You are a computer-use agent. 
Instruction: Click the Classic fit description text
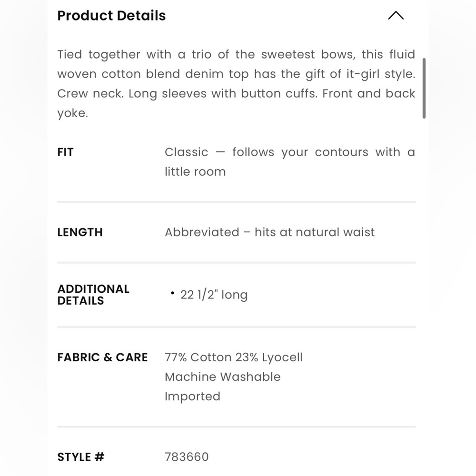tap(290, 162)
